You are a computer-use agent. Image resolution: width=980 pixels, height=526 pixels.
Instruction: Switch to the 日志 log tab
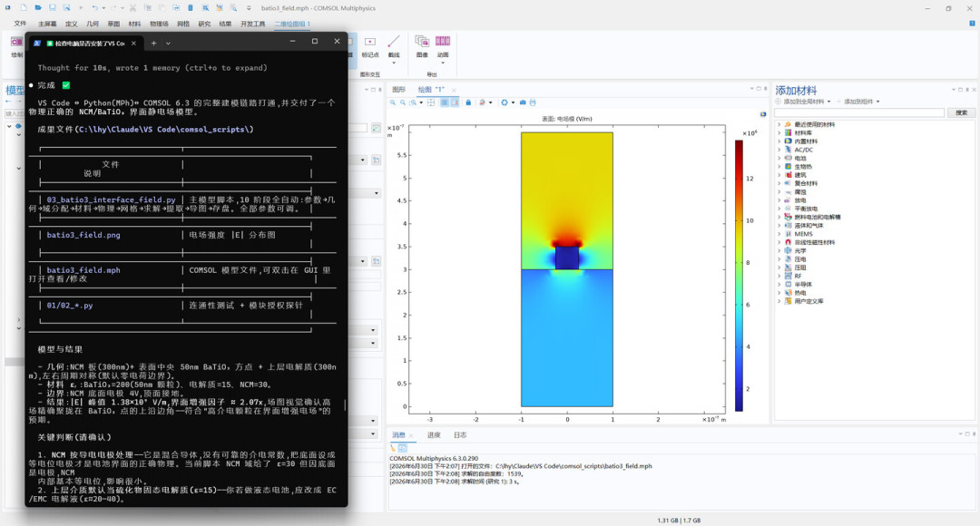click(x=460, y=434)
